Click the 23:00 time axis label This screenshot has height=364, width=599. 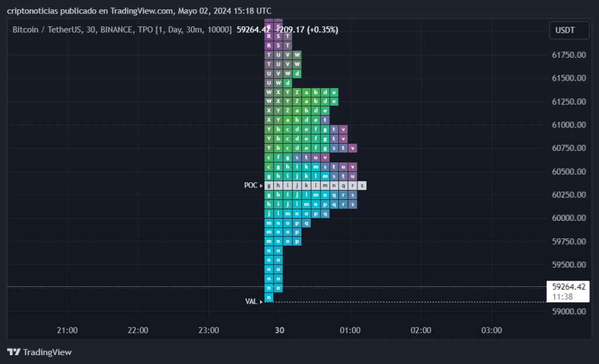click(x=209, y=331)
